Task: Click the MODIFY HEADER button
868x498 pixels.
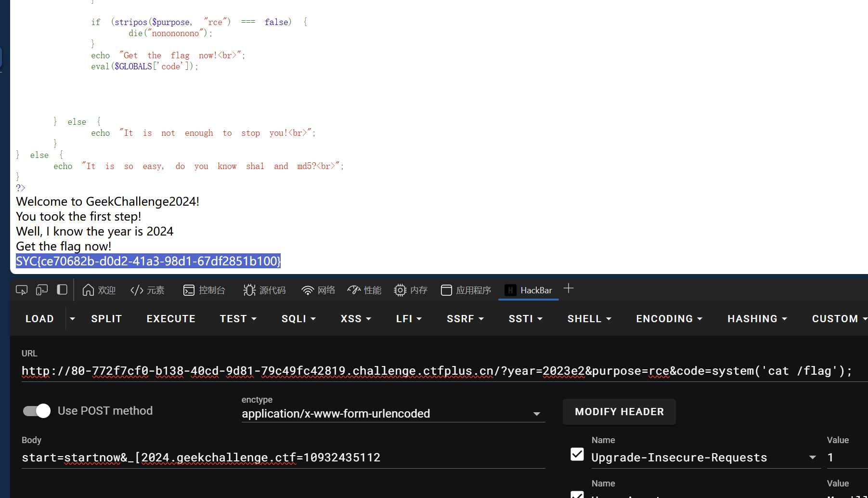Action: coord(619,412)
